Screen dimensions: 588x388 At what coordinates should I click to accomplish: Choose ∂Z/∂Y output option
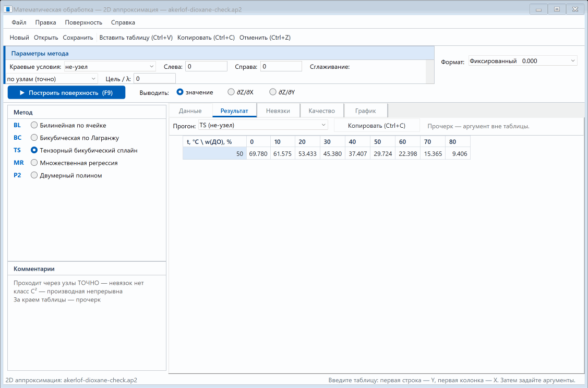pyautogui.click(x=282, y=92)
